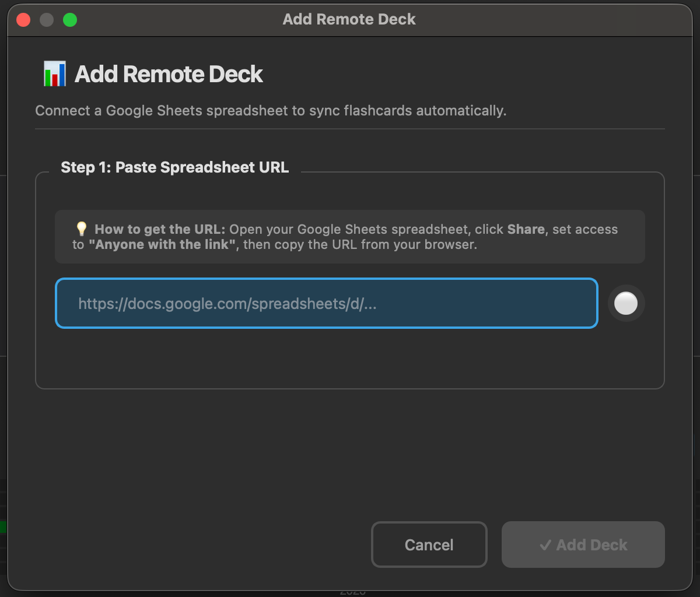Click the round status indicator beside URL field
The image size is (700, 597).
click(626, 303)
